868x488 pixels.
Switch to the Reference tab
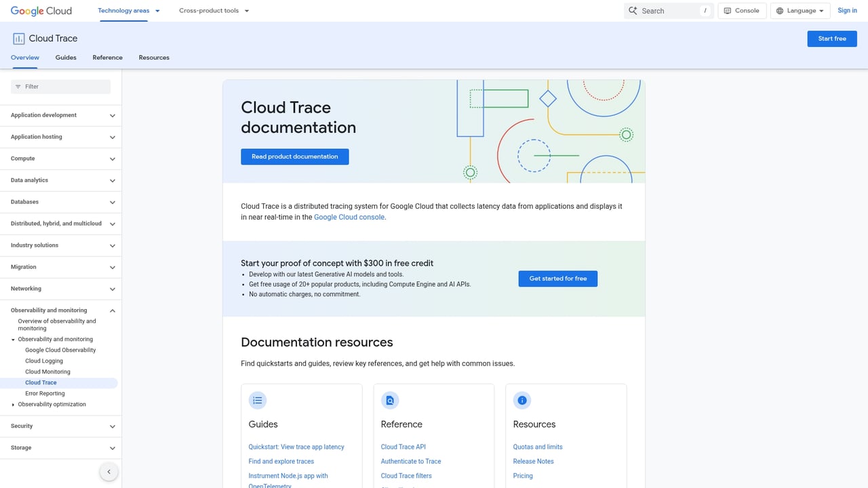click(x=107, y=58)
